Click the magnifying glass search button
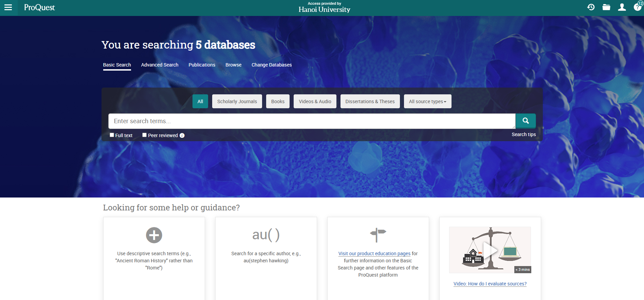Screen dimensions: 644x300 [x=526, y=121]
